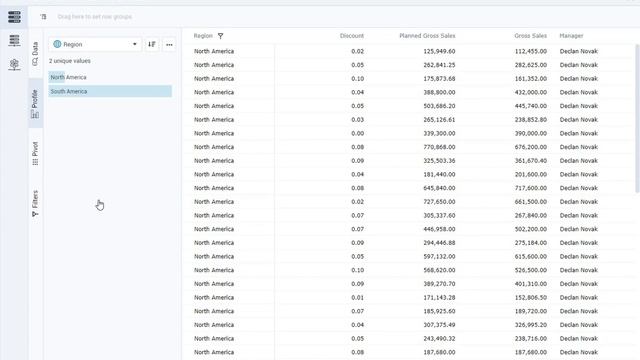The image size is (640, 360).
Task: Switch to the Data tab
Action: (x=35, y=53)
